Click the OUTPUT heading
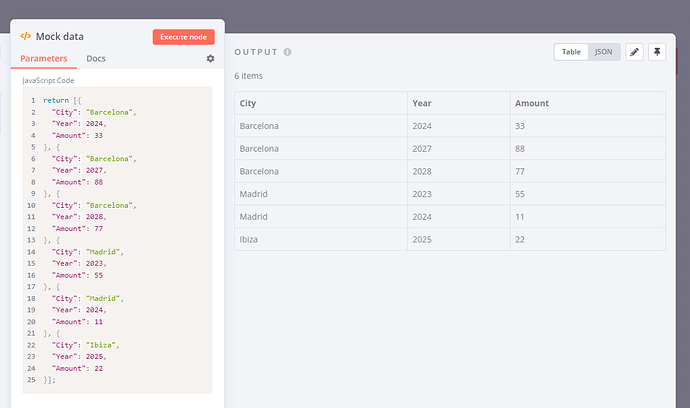This screenshot has height=408, width=690. [256, 52]
